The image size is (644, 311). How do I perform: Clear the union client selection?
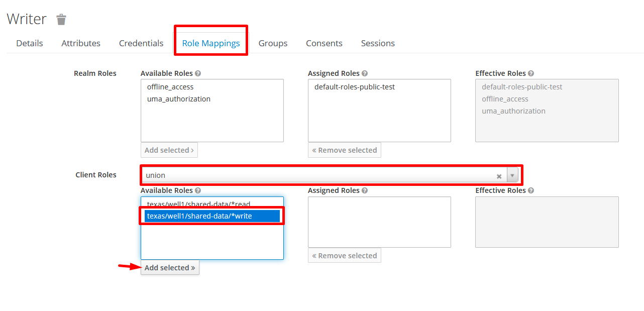pos(499,176)
